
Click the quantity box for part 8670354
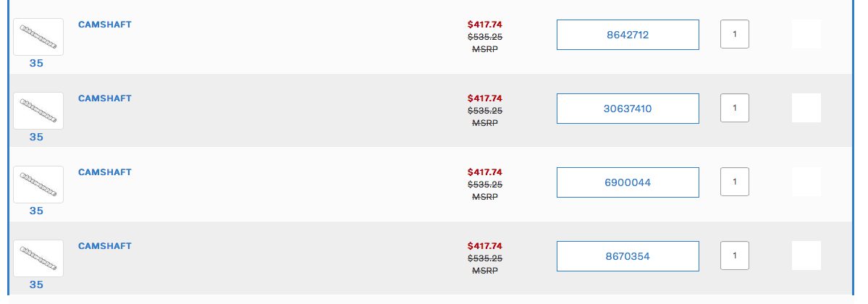(734, 256)
